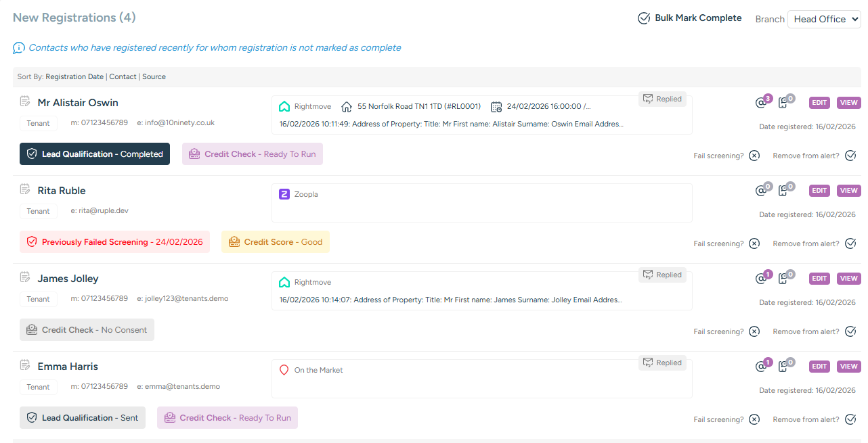Viewport: 868px width, 443px height.
Task: Run the Credit Check for Alistair Oswin
Action: point(253,154)
